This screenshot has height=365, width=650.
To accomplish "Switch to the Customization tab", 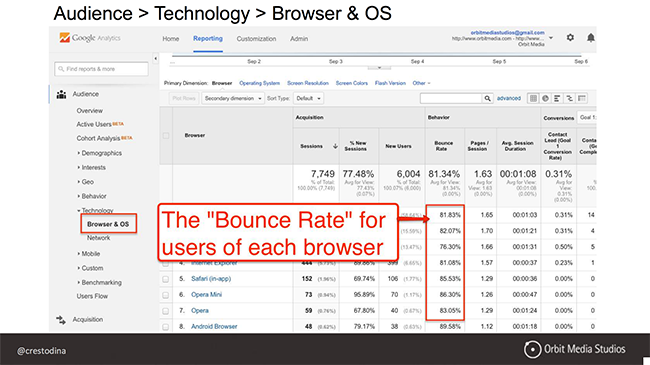I will click(x=256, y=39).
